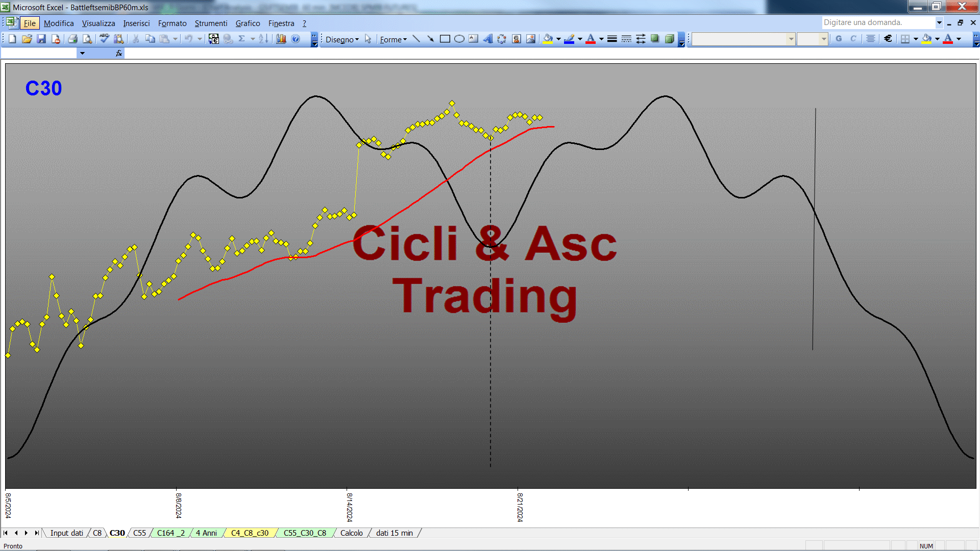Save the workbook with the floppy icon

41,39
